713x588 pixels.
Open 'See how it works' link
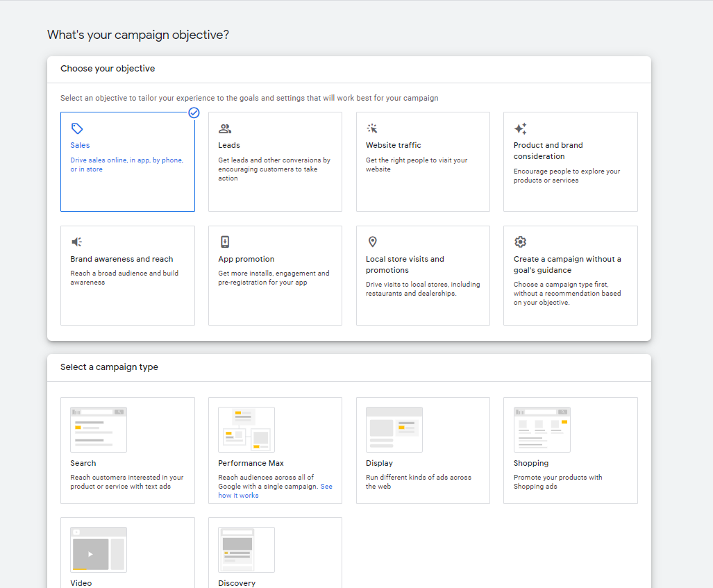coord(238,495)
